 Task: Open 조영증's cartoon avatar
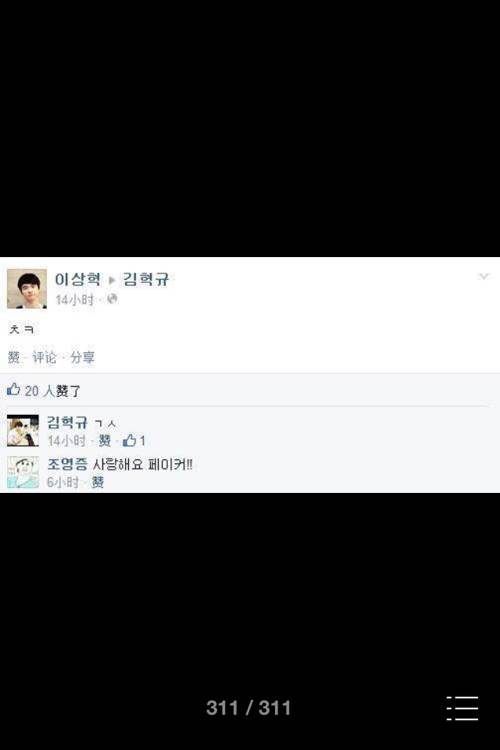click(x=22, y=472)
